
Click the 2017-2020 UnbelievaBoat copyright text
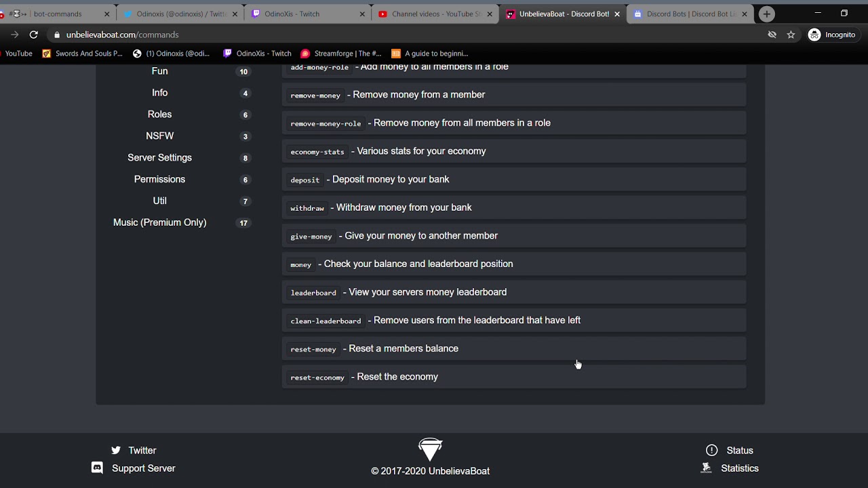click(x=430, y=471)
